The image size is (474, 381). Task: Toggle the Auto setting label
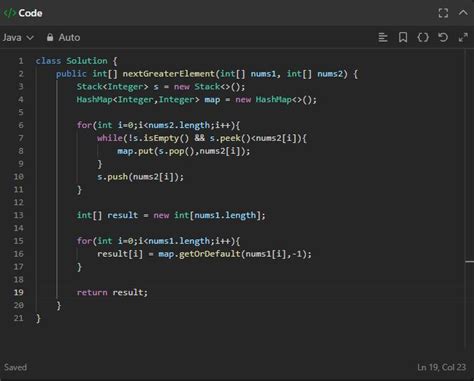(x=69, y=37)
